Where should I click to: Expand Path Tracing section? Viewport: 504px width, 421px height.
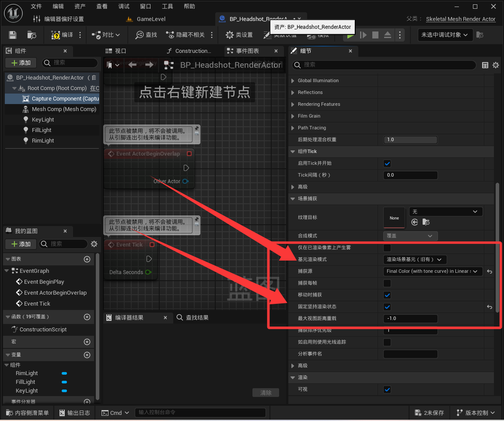[293, 128]
